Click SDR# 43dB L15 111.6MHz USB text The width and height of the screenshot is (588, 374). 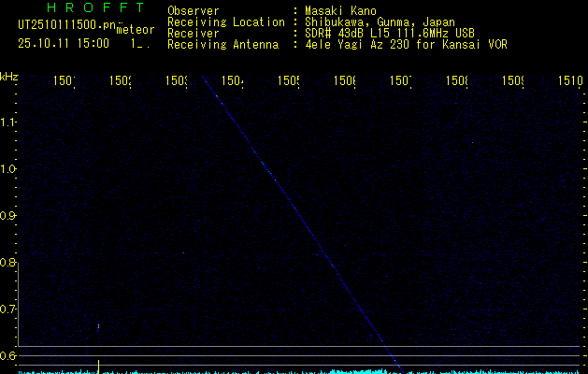(x=390, y=34)
